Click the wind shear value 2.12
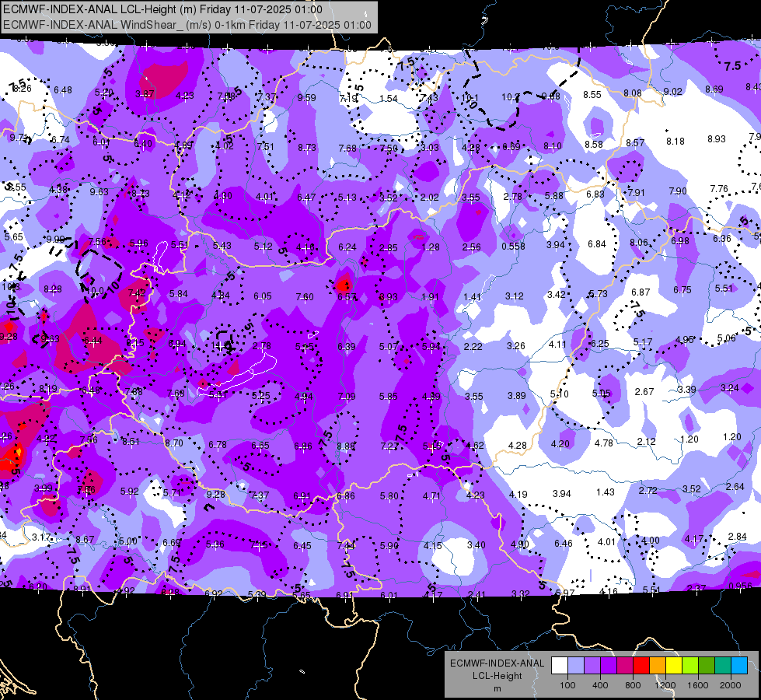The height and width of the screenshot is (700, 761). 647,442
